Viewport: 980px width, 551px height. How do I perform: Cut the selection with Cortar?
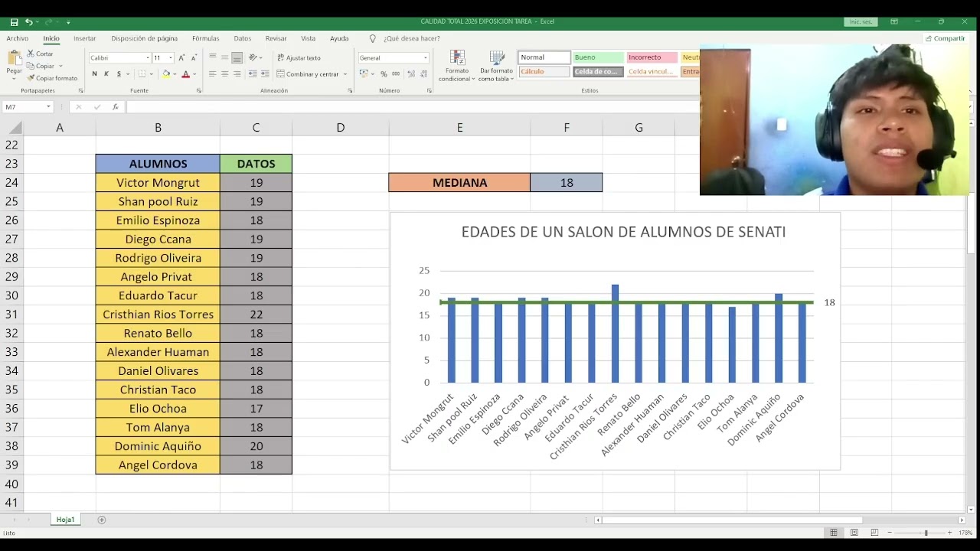41,54
